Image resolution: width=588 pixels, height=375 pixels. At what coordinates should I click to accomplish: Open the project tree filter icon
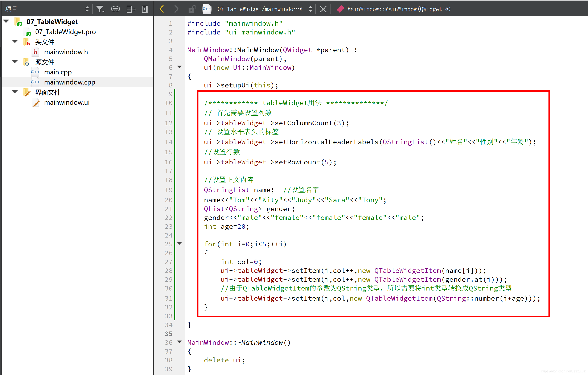click(x=100, y=9)
